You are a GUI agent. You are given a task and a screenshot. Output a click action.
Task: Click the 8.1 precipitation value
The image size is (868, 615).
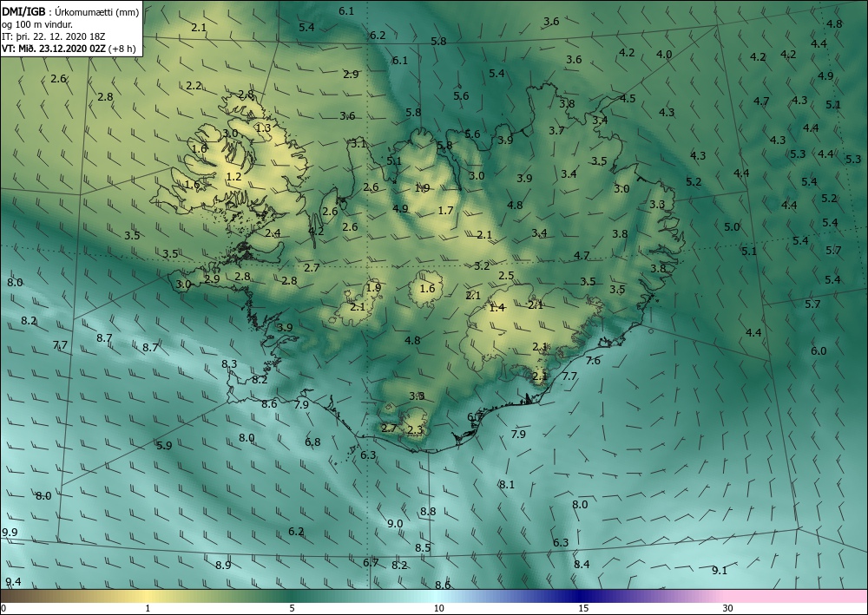click(507, 485)
